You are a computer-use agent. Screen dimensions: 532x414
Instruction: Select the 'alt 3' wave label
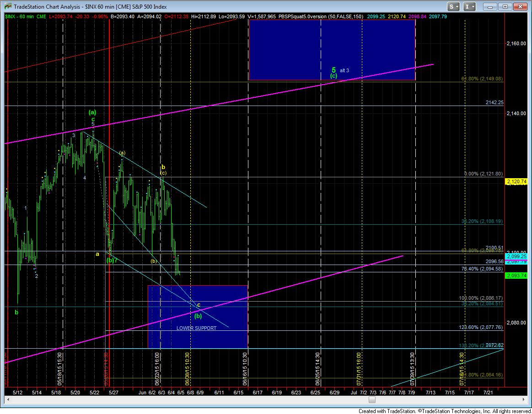click(344, 70)
